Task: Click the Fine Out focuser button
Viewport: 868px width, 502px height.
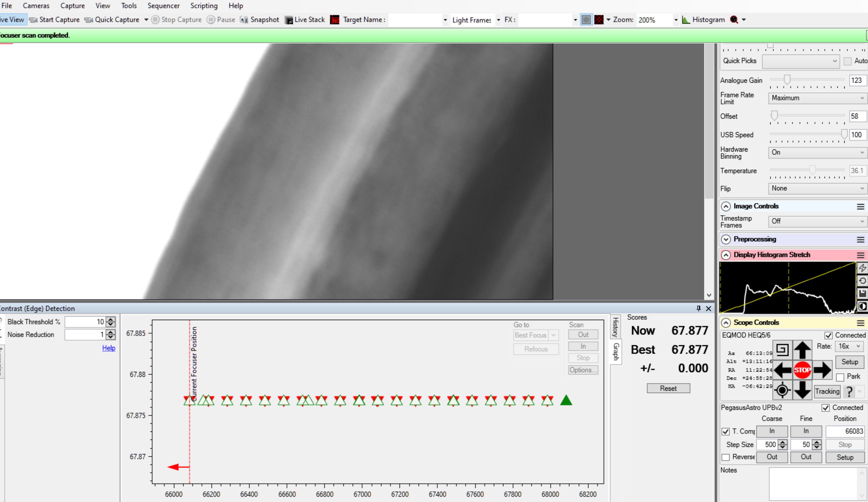Action: pyautogui.click(x=806, y=457)
